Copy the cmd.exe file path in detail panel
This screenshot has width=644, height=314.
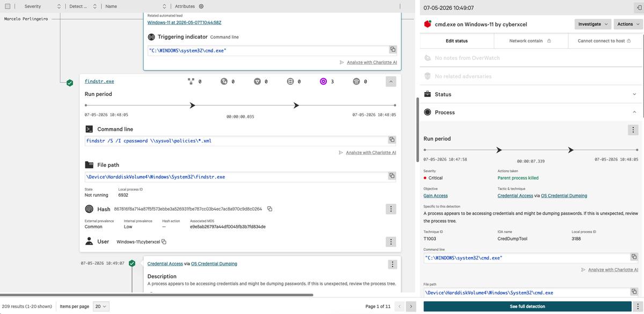[x=633, y=293]
